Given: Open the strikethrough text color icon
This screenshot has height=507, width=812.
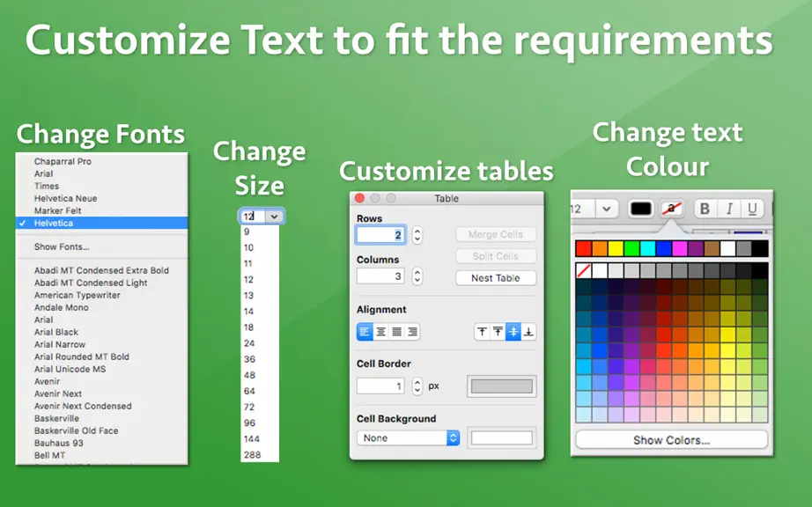Looking at the screenshot, I should click(x=671, y=209).
